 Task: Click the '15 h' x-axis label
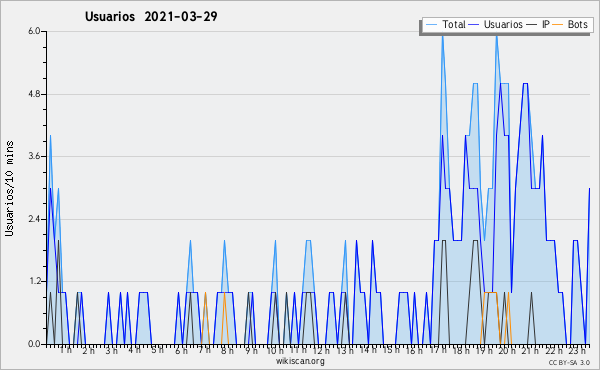391,350
